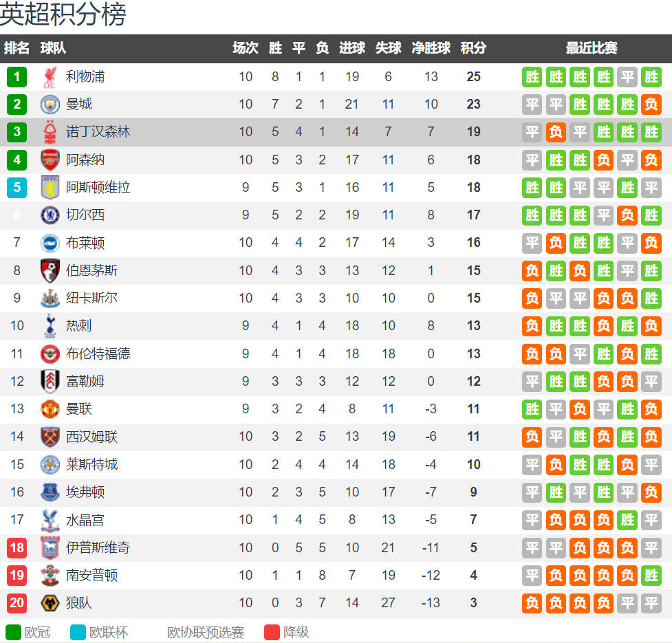Click the Liverpool club crest icon
Viewport: 672px width, 643px height.
point(50,77)
